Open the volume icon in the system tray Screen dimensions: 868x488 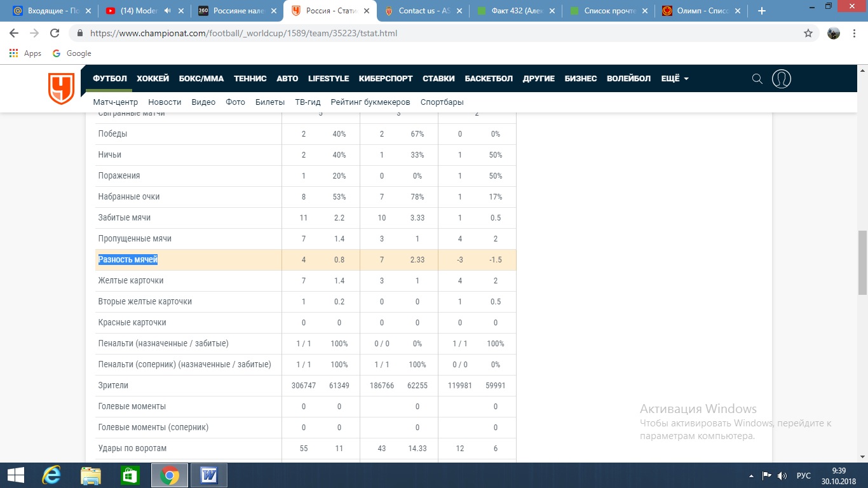click(x=782, y=475)
